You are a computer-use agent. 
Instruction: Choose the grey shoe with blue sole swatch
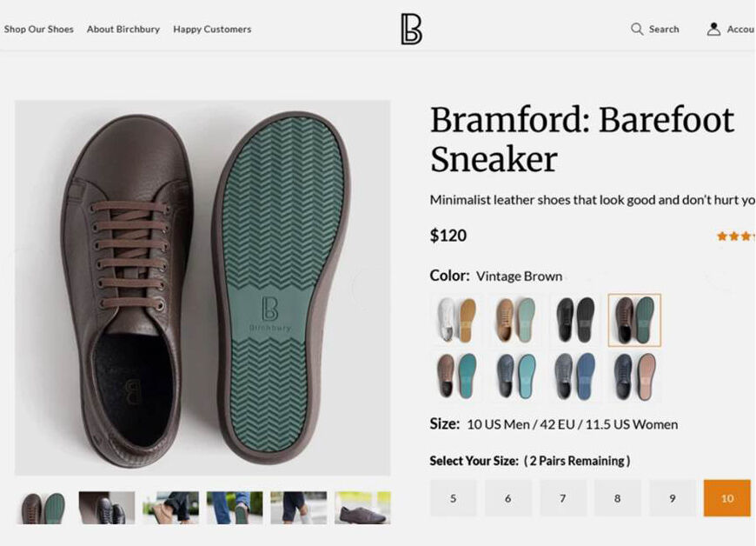pyautogui.click(x=575, y=376)
